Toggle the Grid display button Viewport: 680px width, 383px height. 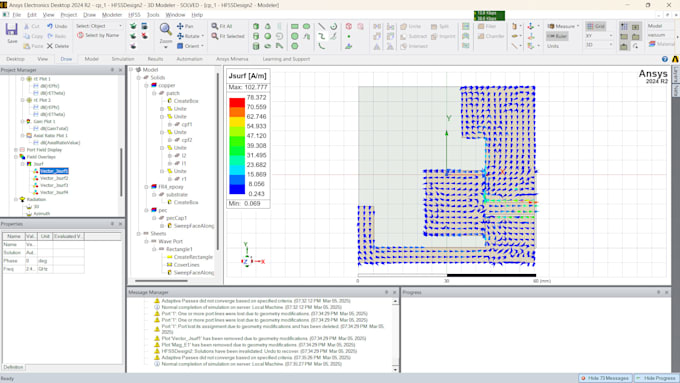tap(596, 26)
